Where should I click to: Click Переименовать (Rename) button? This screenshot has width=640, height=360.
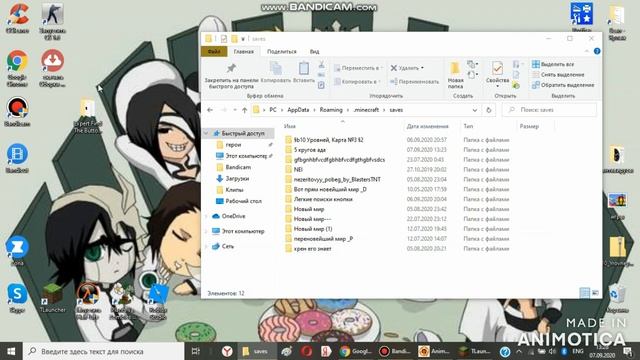414,82
